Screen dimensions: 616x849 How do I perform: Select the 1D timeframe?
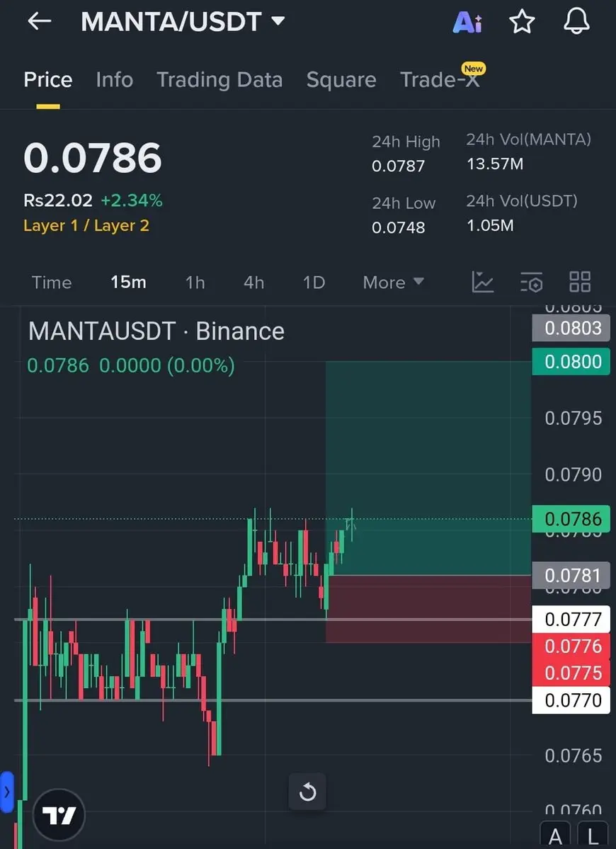coord(314,282)
